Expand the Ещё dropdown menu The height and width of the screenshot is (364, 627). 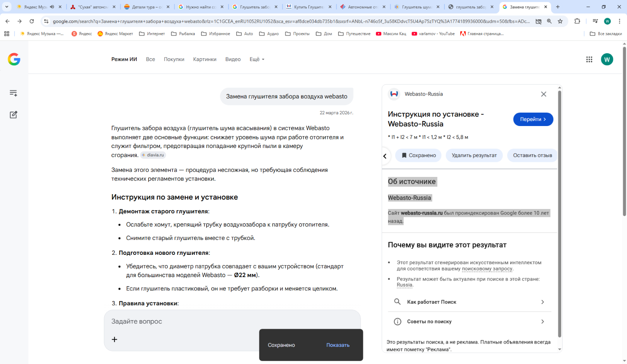pyautogui.click(x=257, y=59)
